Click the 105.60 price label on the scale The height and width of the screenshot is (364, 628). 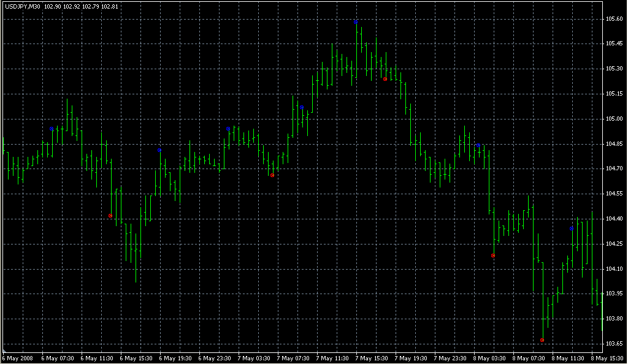pos(614,19)
